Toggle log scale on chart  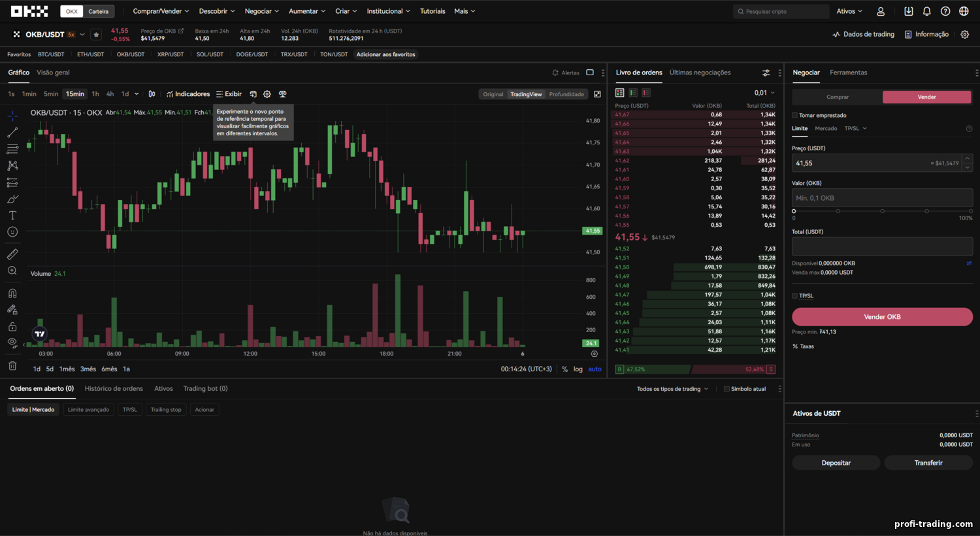pyautogui.click(x=578, y=369)
